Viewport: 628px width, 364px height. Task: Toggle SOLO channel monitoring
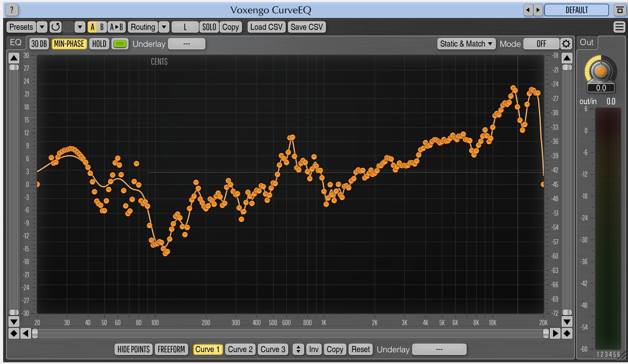point(209,27)
